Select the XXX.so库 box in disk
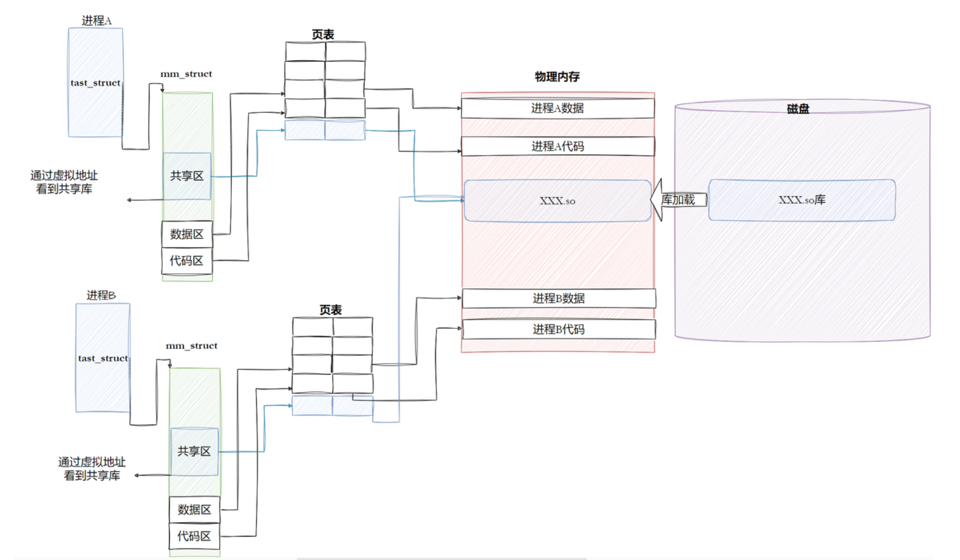The height and width of the screenshot is (560, 960). click(x=802, y=200)
